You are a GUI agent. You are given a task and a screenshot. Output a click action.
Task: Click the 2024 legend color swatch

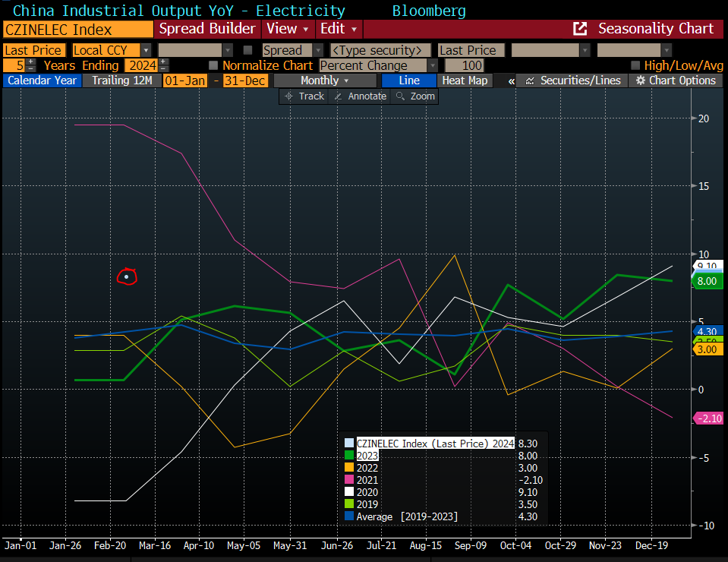(349, 443)
